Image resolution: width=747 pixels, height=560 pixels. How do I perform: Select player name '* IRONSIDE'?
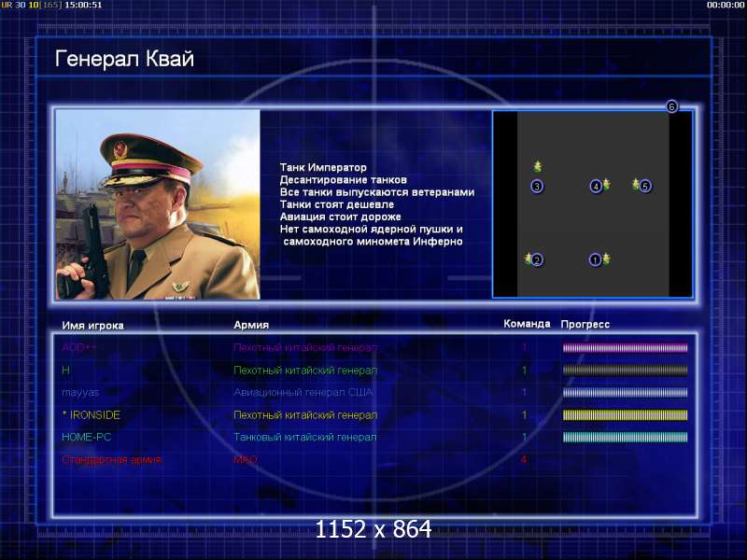tap(91, 414)
